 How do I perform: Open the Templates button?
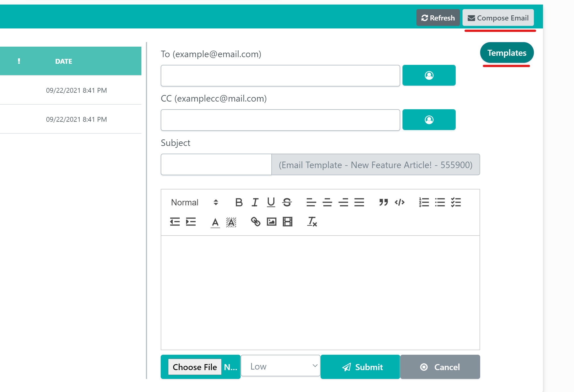click(x=507, y=53)
